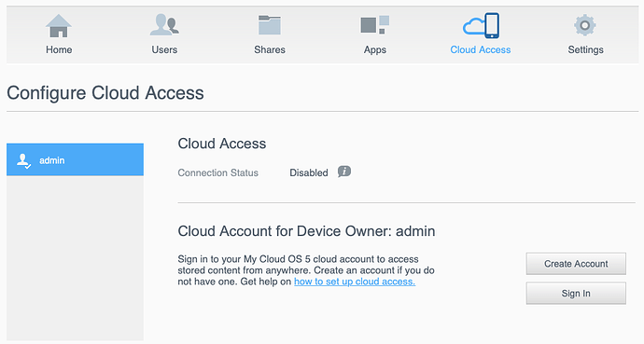Switch to the Shares tab label

tap(270, 49)
